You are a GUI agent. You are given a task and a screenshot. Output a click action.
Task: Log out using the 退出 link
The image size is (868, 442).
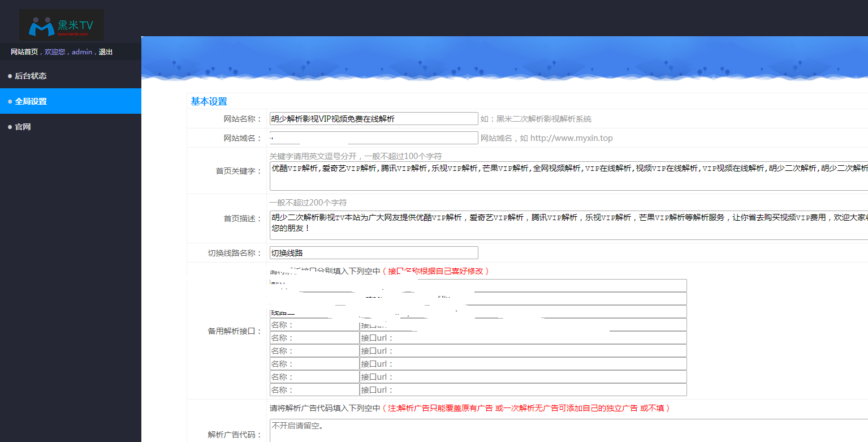(x=106, y=52)
